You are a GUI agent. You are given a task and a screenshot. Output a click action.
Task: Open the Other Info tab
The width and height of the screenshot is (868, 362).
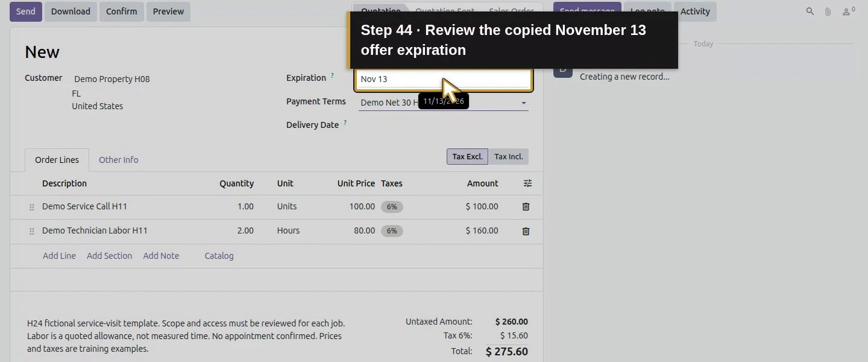[x=119, y=160]
